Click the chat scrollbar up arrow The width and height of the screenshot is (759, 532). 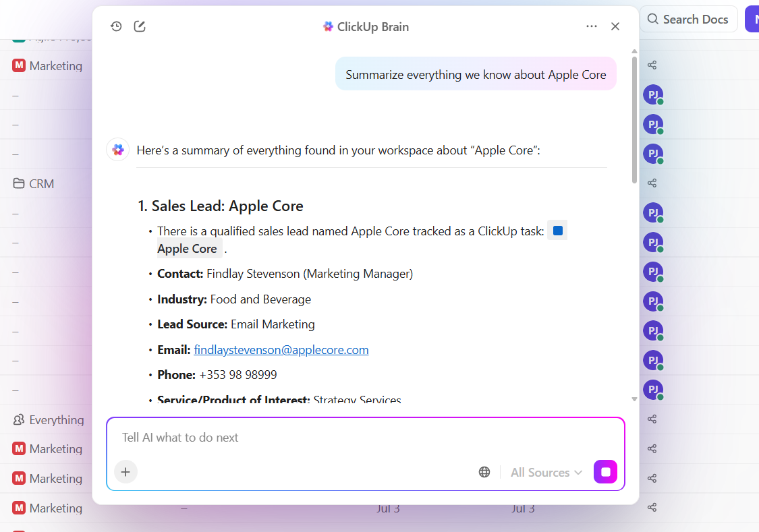coord(634,51)
